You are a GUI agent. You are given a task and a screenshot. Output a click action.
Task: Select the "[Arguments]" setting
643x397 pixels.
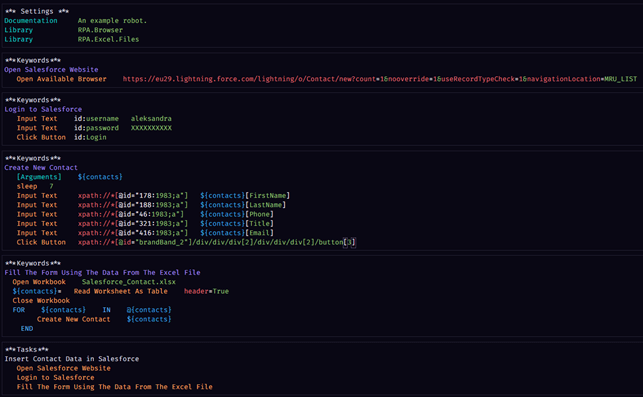point(39,177)
